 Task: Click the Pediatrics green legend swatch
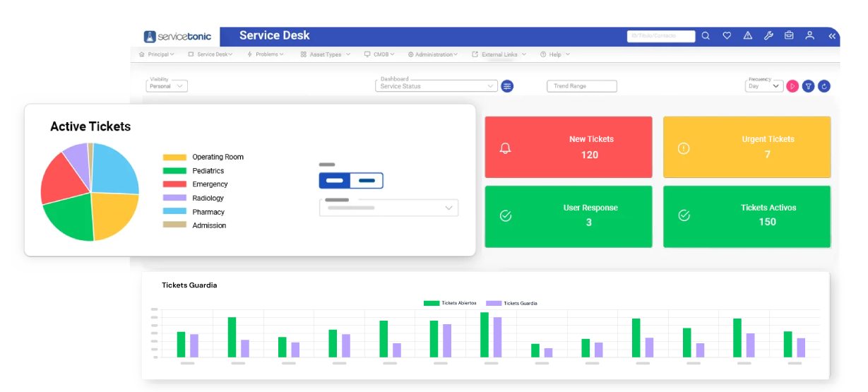(174, 171)
